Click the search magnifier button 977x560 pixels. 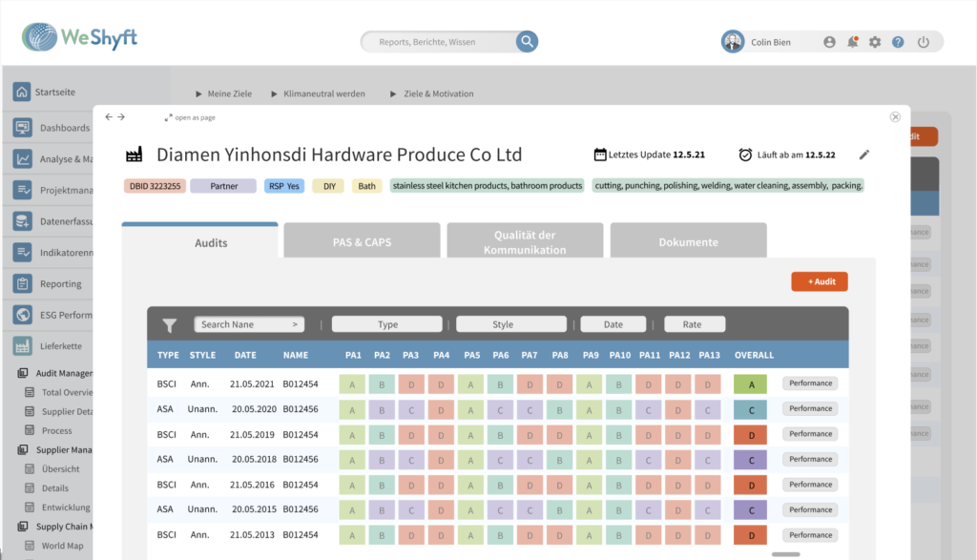coord(527,42)
